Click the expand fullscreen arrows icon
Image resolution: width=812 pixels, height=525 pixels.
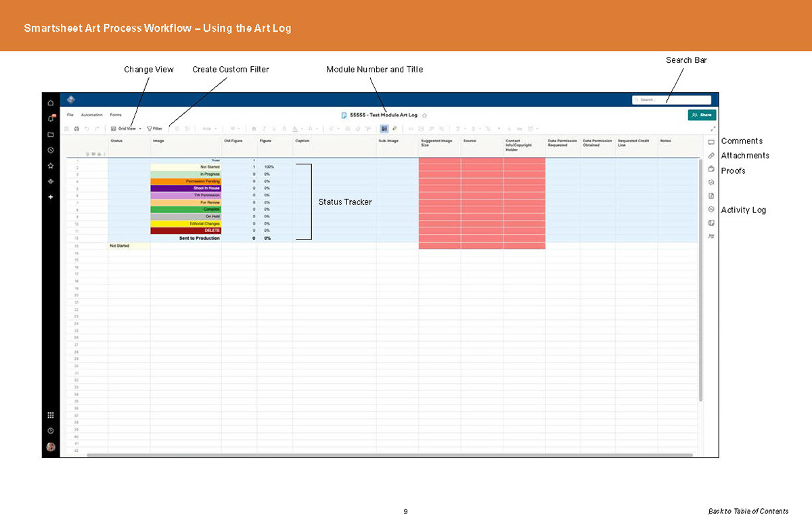pos(713,128)
